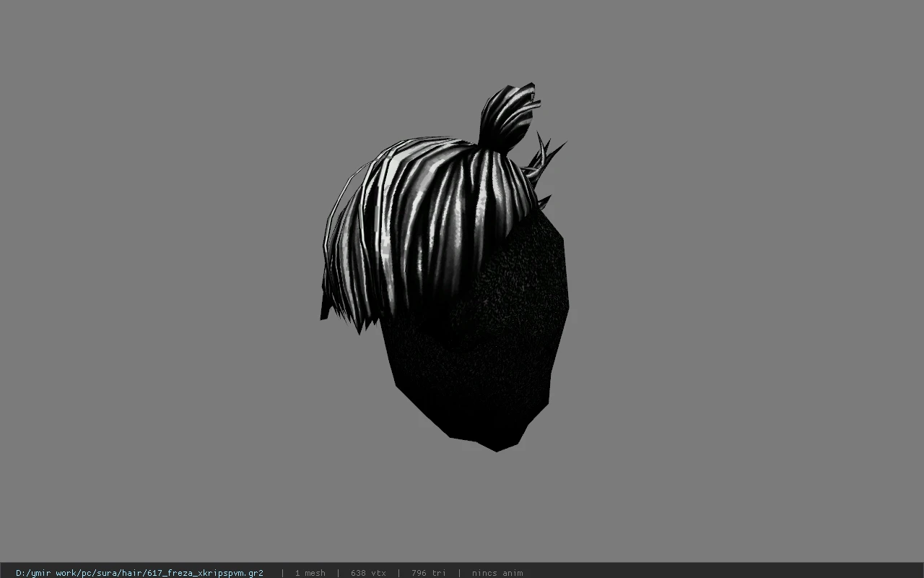Click the file path 617_freza_xkripspvm.gr2
The width and height of the screenshot is (924, 578).
[139, 573]
